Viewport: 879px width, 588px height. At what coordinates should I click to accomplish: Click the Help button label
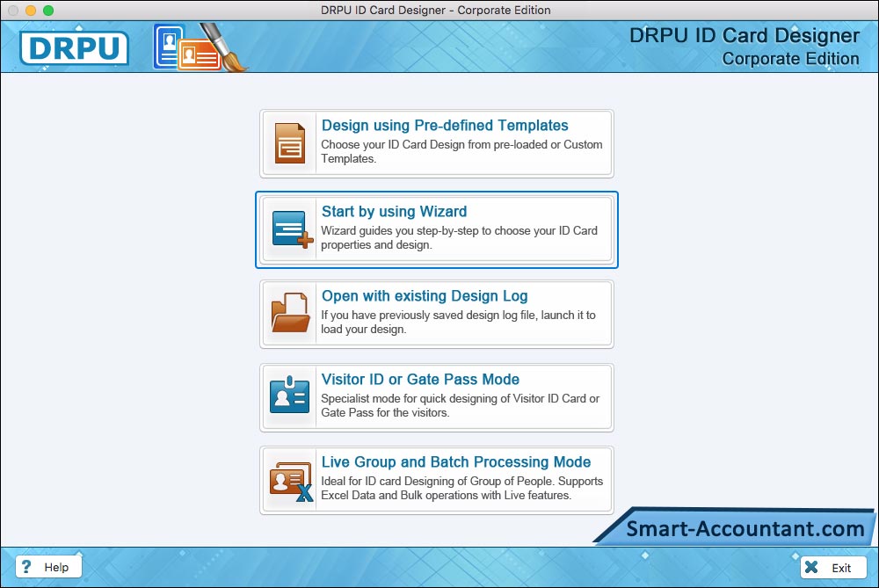pyautogui.click(x=56, y=567)
